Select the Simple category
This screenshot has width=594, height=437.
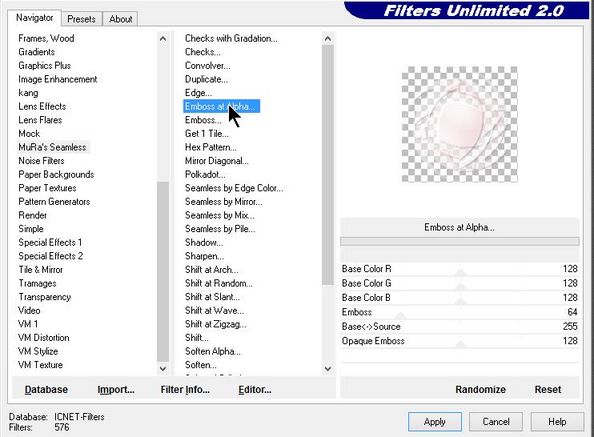31,229
